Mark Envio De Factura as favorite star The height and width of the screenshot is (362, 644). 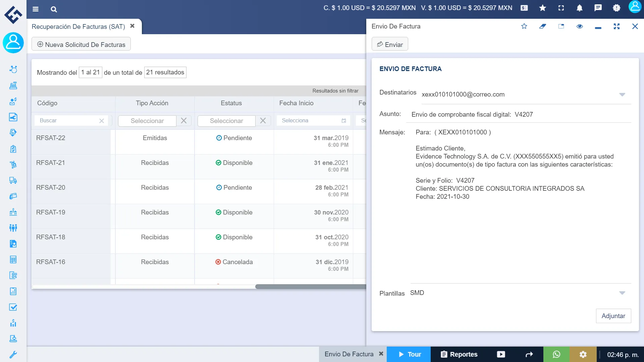tap(524, 26)
